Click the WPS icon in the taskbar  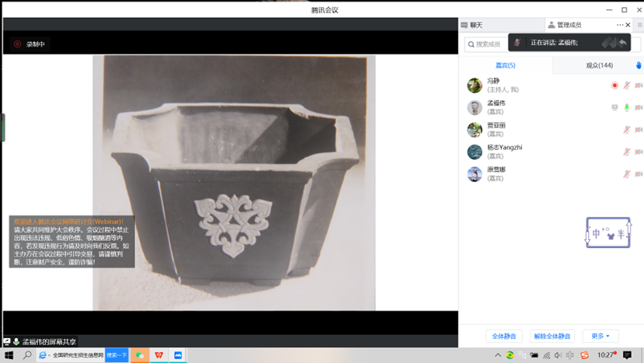pyautogui.click(x=159, y=355)
